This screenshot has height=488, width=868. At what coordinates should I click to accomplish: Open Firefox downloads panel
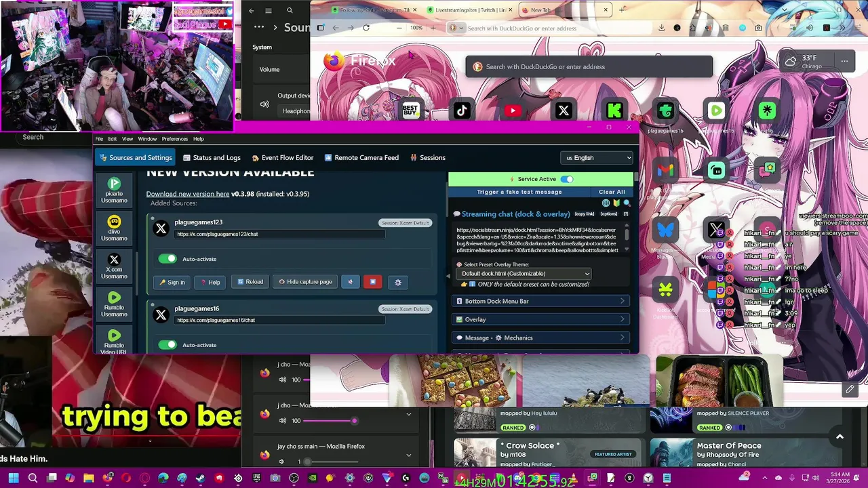[x=661, y=28]
